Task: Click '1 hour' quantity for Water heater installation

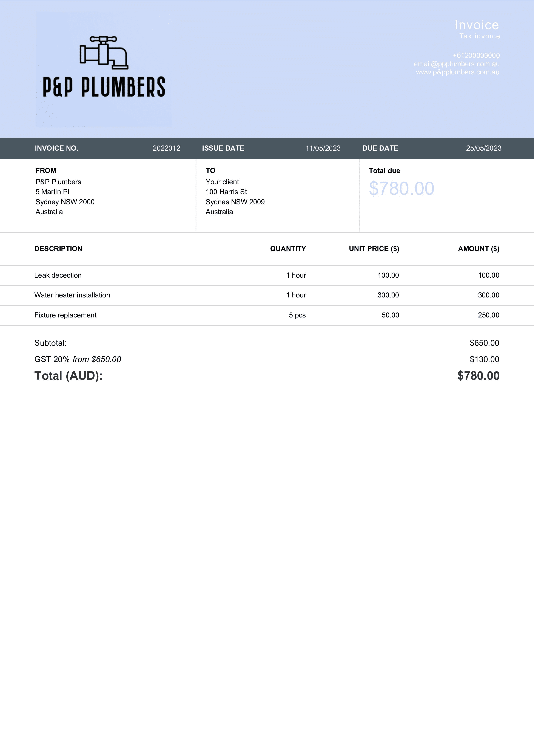Action: coord(296,295)
